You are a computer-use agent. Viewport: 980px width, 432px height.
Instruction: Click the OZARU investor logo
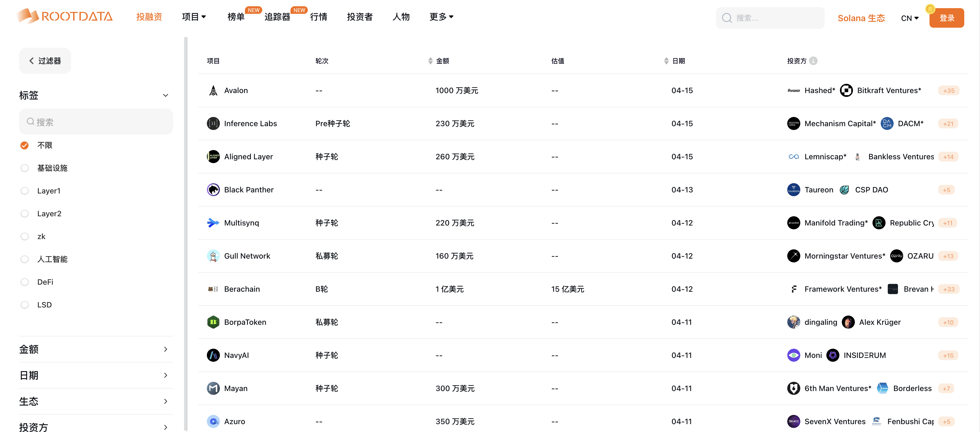coord(896,256)
